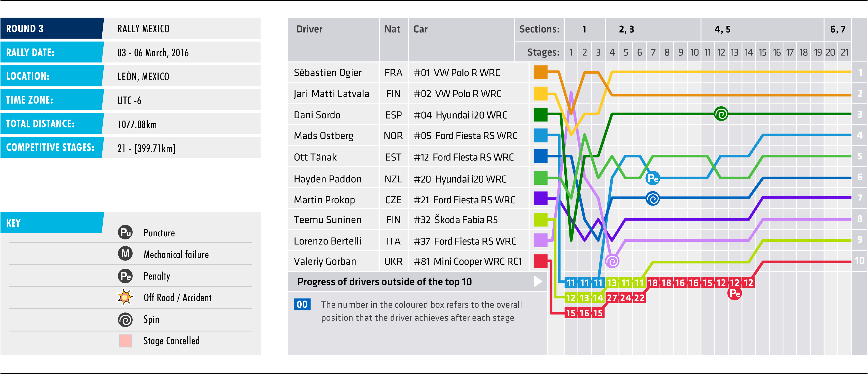Screen dimensions: 868x374
Task: Click the 'Teemu Suninen' driver name
Action: click(x=327, y=220)
